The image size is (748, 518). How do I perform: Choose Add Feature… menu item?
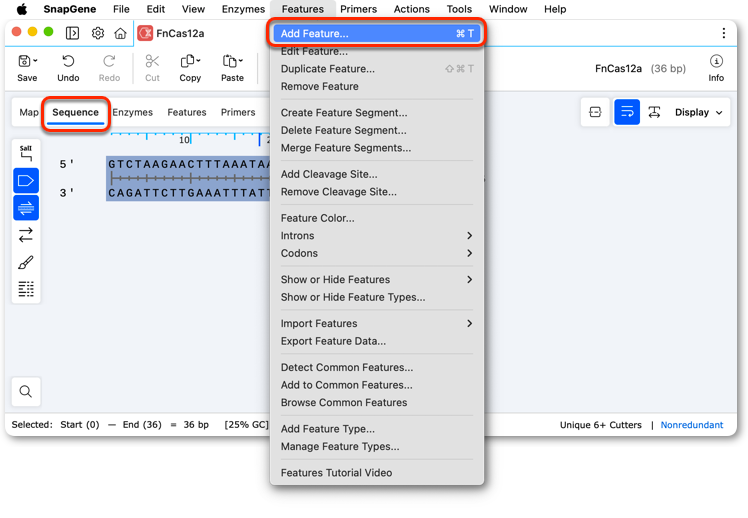[x=377, y=33]
